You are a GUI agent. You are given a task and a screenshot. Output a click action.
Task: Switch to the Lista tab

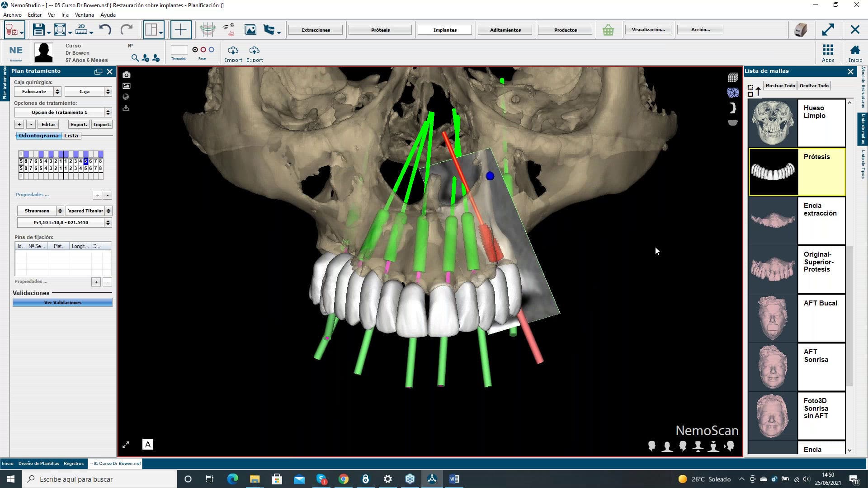pos(71,136)
